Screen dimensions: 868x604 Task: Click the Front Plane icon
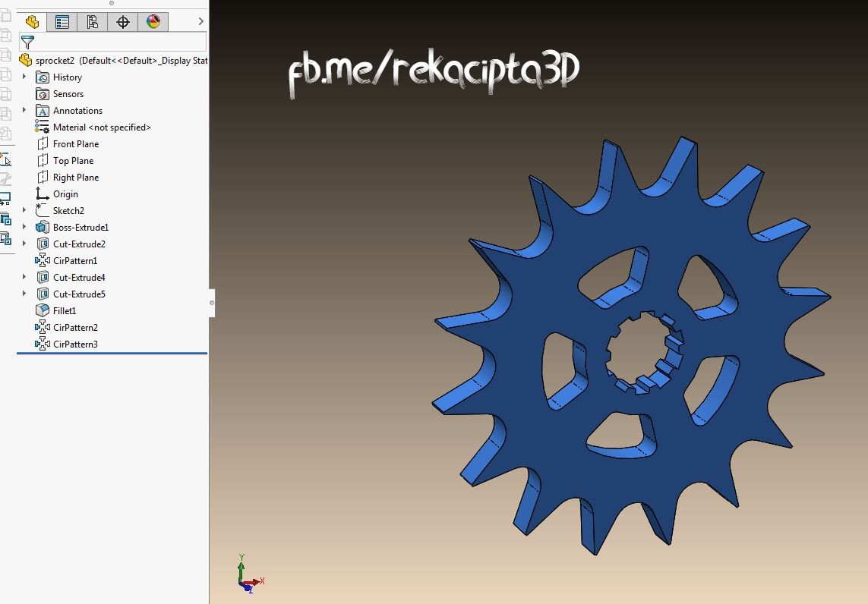coord(43,144)
